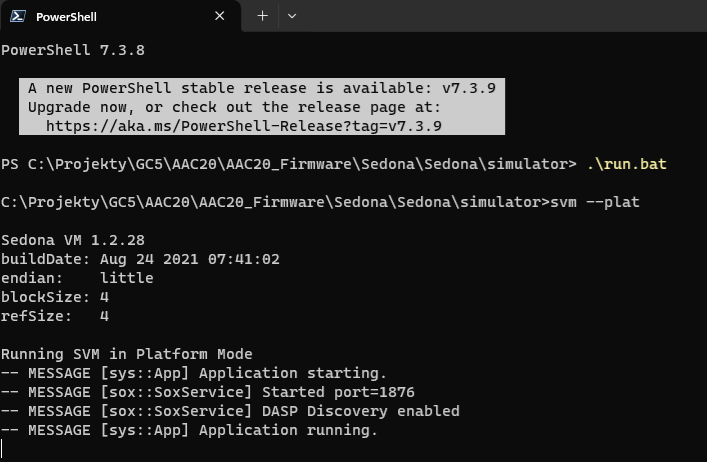Click the "Running SVM in Platform Mode" line
Screen dimensions: 707x462
pyautogui.click(x=127, y=354)
